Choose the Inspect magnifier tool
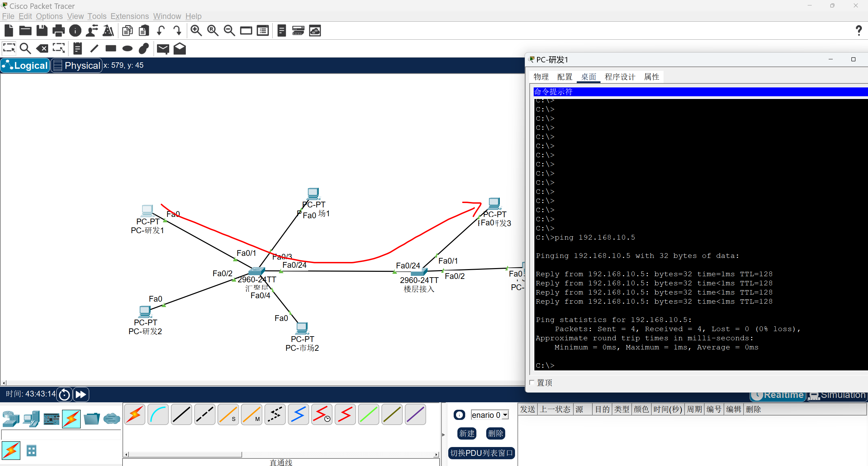868x466 pixels. coord(25,48)
